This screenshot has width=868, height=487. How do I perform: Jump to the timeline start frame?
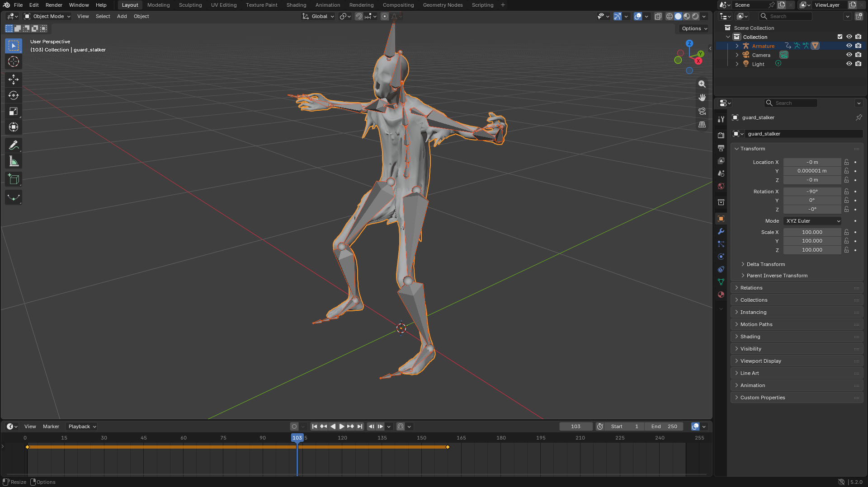(315, 426)
